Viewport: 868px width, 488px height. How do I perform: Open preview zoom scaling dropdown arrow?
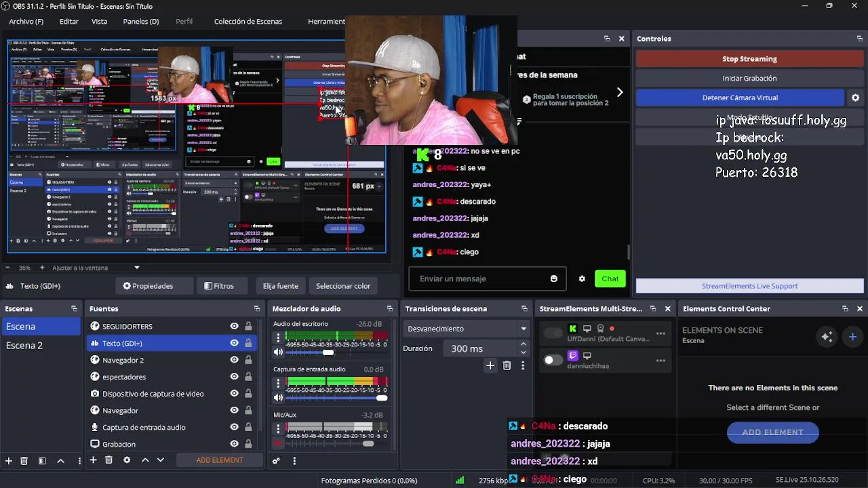pos(136,268)
